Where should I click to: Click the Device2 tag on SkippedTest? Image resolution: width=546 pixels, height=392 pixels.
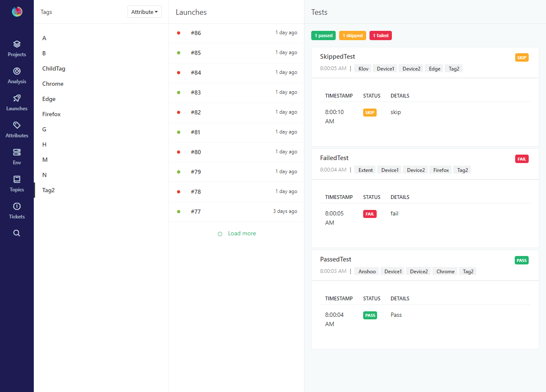(x=411, y=68)
